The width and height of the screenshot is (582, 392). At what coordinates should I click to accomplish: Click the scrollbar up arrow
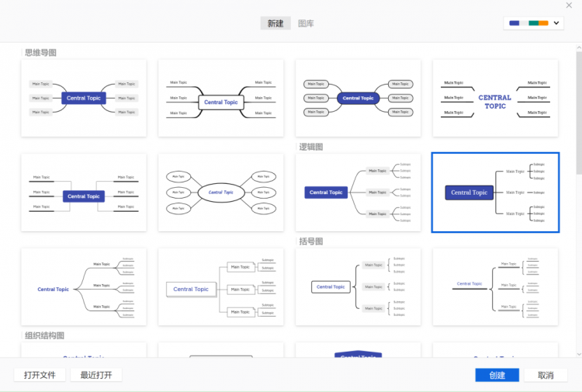579,47
